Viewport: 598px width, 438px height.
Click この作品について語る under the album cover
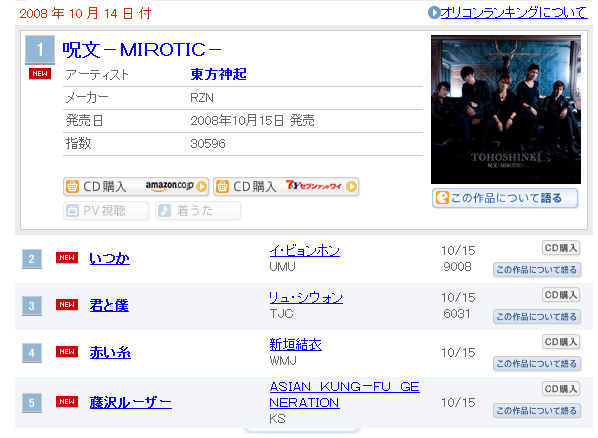(x=505, y=198)
